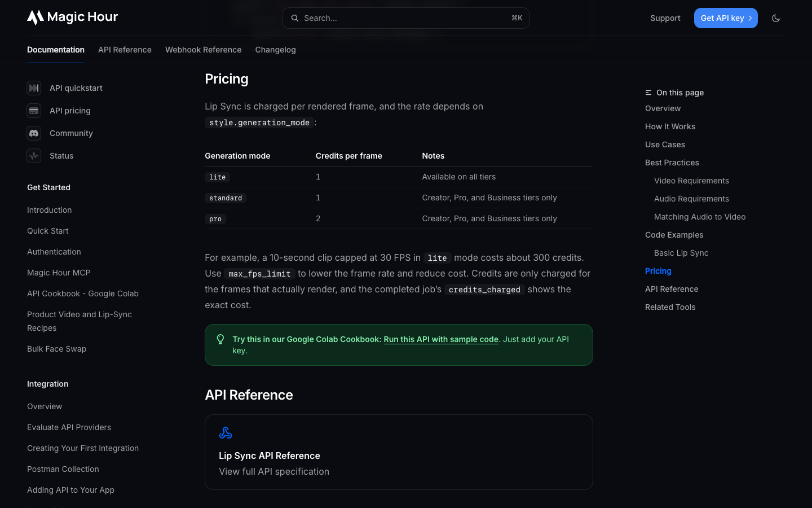Screen dimensions: 812x508
Task: Follow Run this API with sample code link
Action: pos(441,339)
